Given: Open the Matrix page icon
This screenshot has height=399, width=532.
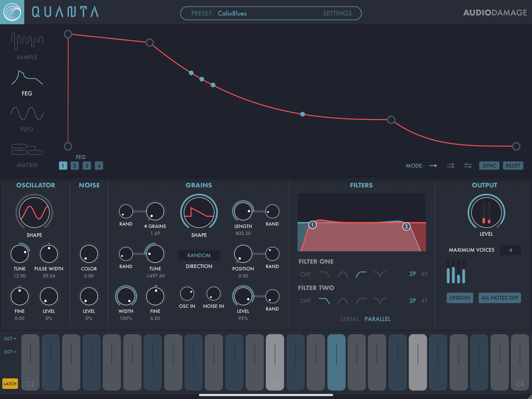Looking at the screenshot, I should 27,149.
